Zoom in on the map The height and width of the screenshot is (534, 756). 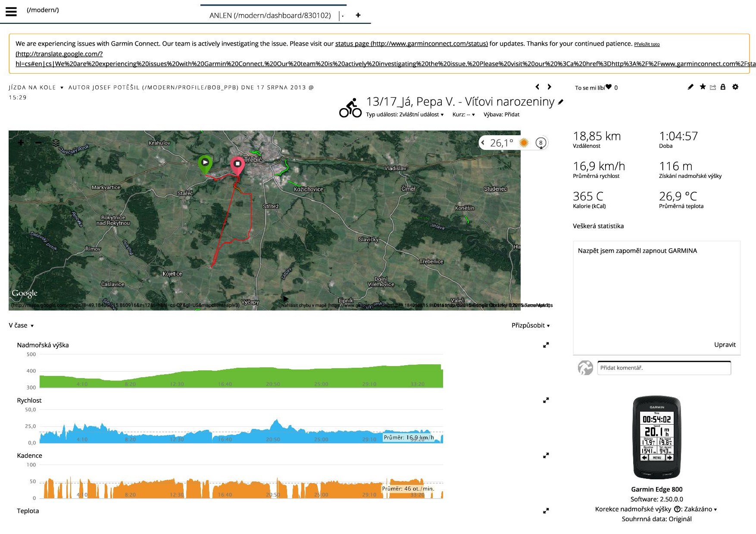click(x=21, y=143)
